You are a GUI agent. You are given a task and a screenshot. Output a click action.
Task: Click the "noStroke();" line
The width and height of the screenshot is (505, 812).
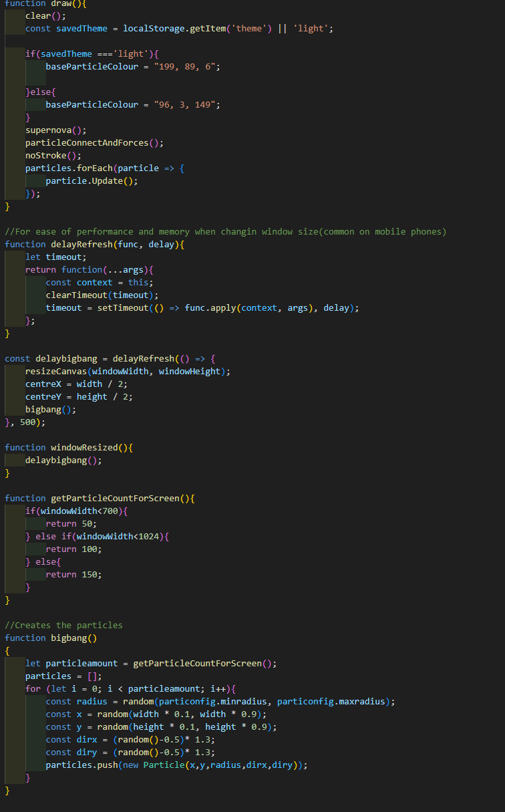(53, 156)
